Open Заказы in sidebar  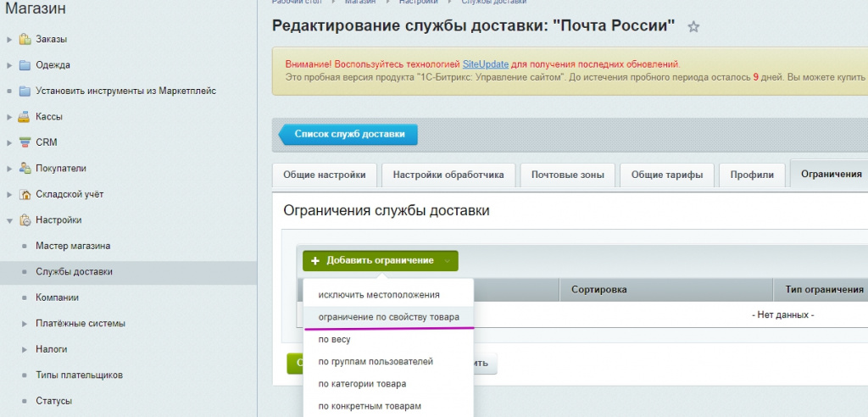(x=52, y=39)
